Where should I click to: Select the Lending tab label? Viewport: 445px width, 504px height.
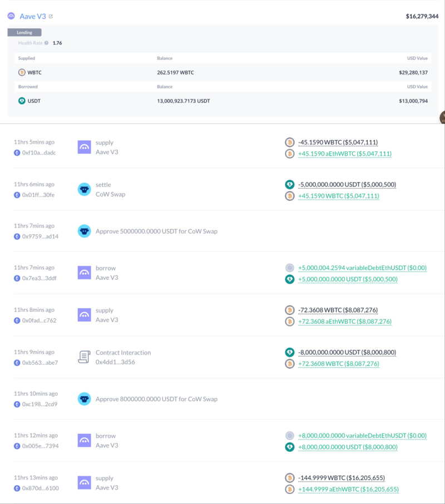(24, 32)
